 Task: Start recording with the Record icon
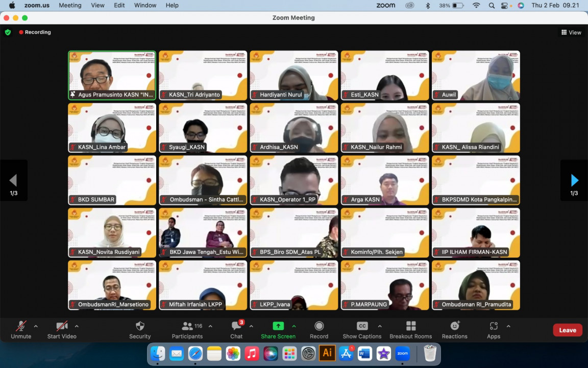(x=319, y=327)
